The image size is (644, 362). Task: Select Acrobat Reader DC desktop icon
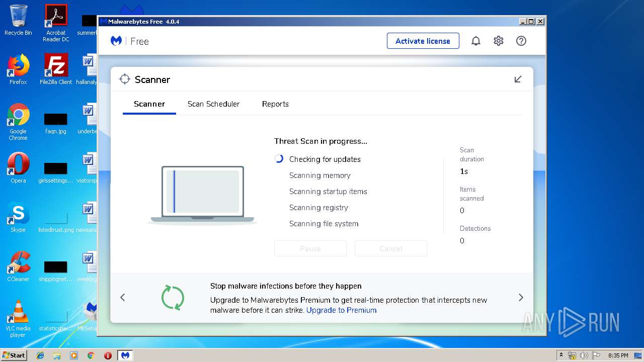click(56, 23)
